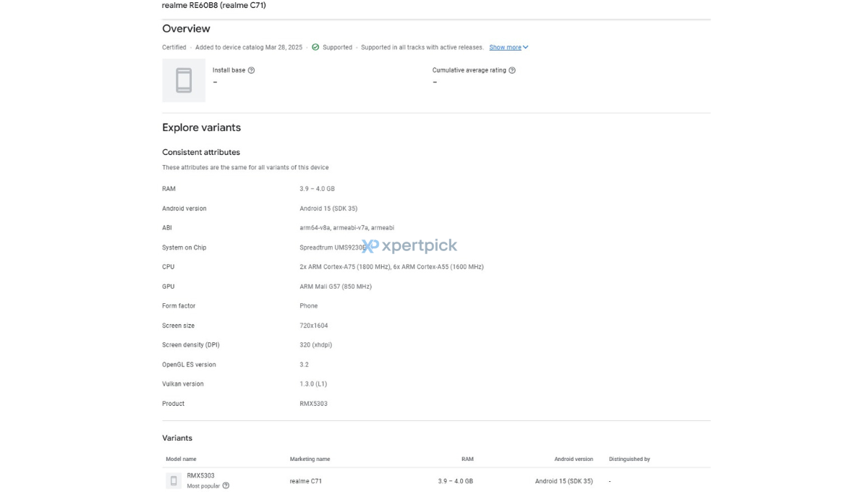The height and width of the screenshot is (492, 868).
Task: Click the Spreadtrum UMS9230E chip value
Action: (333, 247)
